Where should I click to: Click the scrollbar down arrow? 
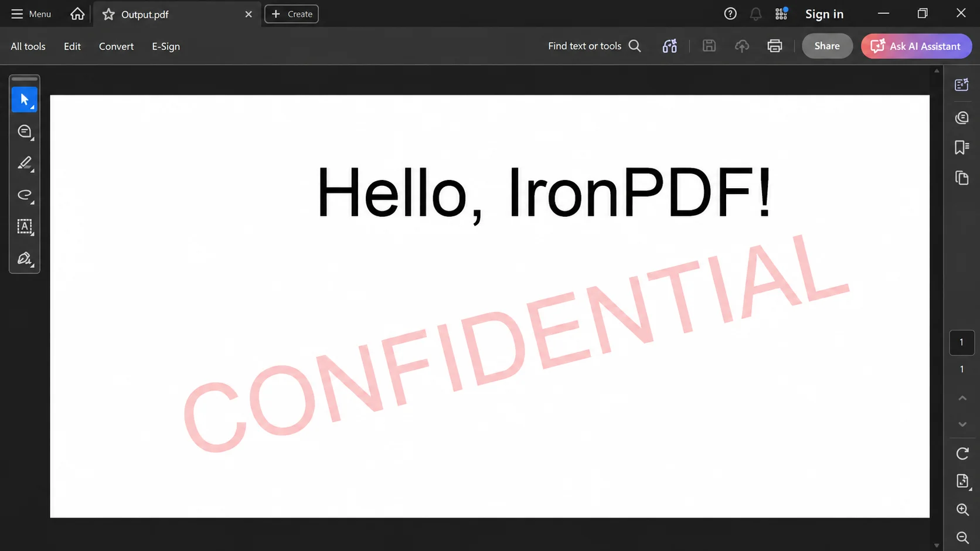pyautogui.click(x=937, y=545)
